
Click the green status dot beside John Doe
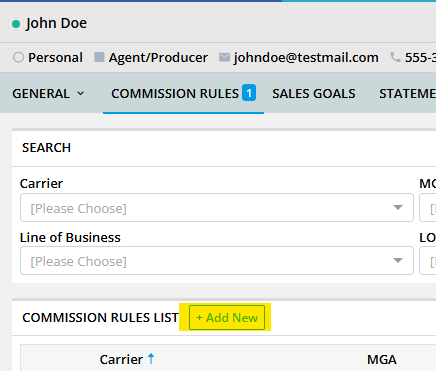click(x=16, y=24)
